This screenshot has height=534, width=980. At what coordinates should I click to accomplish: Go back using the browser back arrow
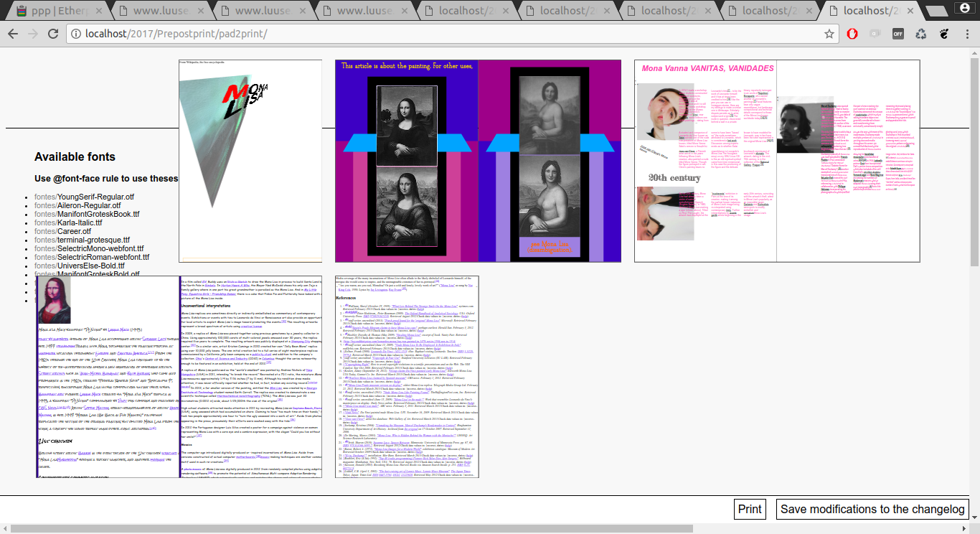pos(13,34)
